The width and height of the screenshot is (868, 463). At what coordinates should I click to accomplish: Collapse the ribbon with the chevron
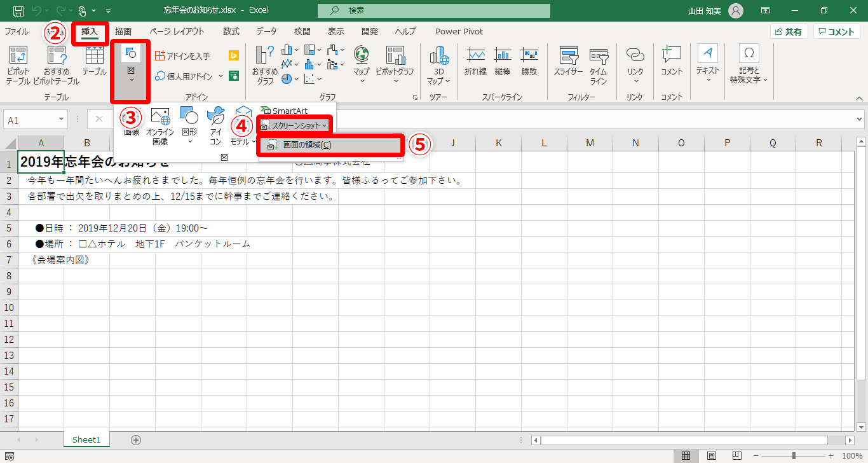tap(859, 98)
